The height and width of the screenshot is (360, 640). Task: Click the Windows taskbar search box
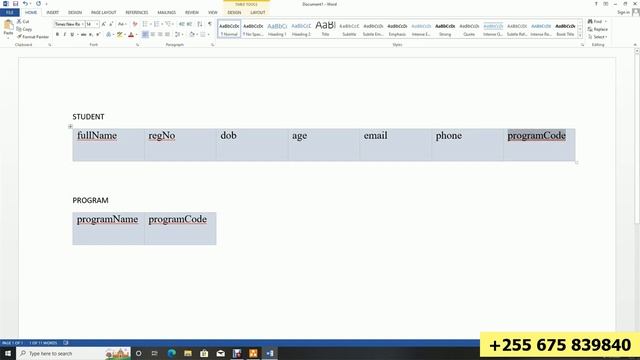click(73, 353)
